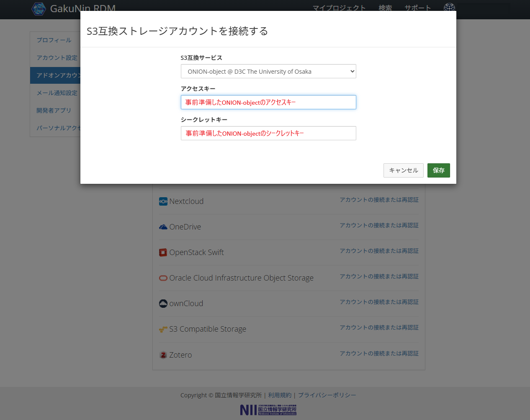The height and width of the screenshot is (420, 530).
Task: Click the Nextcloud service icon
Action: click(163, 201)
